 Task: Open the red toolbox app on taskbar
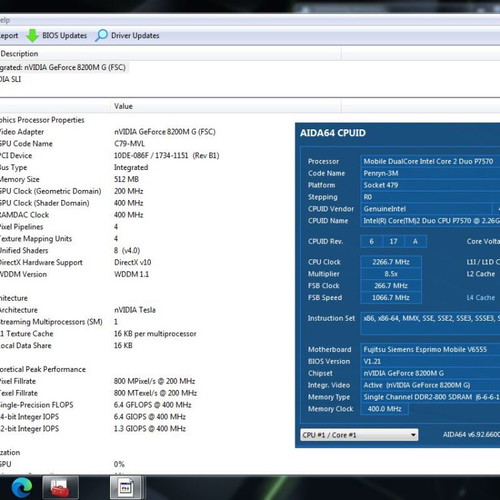(60, 488)
